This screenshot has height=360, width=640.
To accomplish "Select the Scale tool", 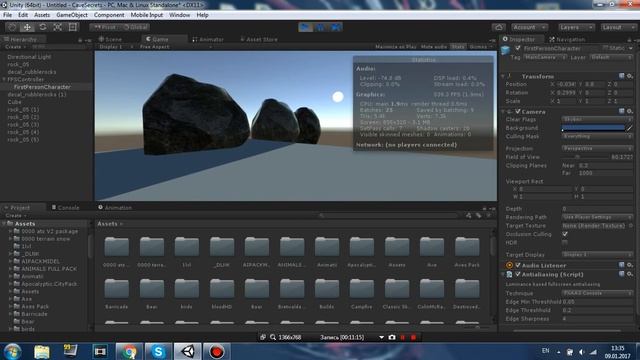I will (x=58, y=27).
